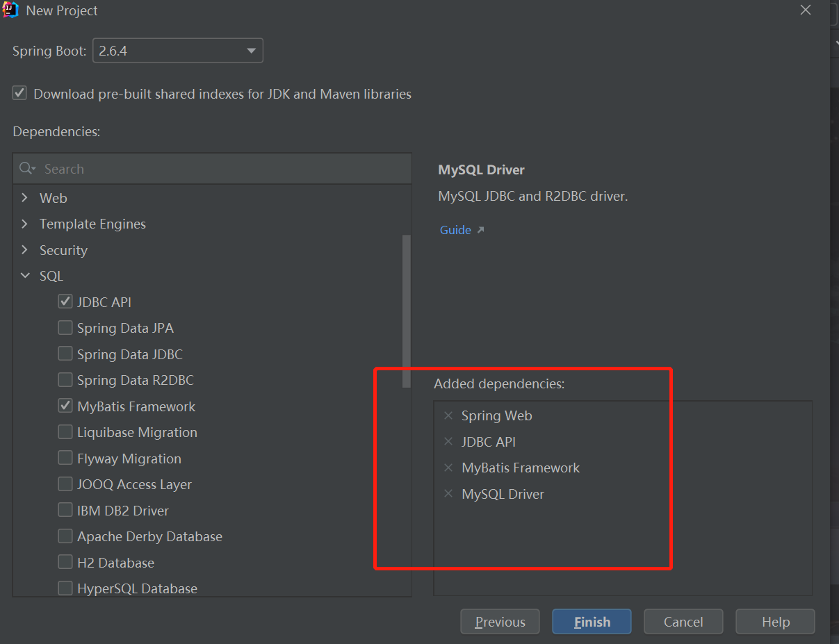
Task: Click the Previous button
Action: (x=500, y=622)
